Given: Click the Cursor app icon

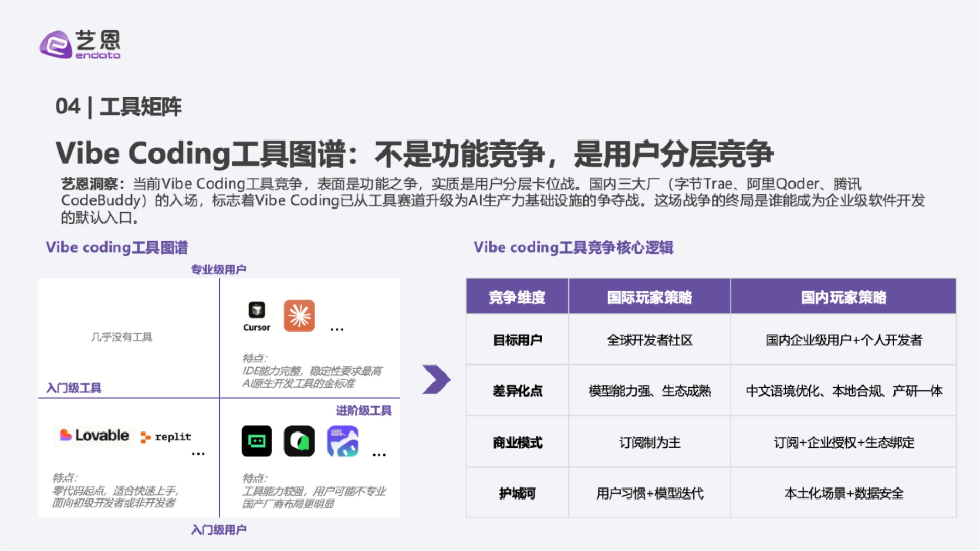Looking at the screenshot, I should tap(257, 311).
